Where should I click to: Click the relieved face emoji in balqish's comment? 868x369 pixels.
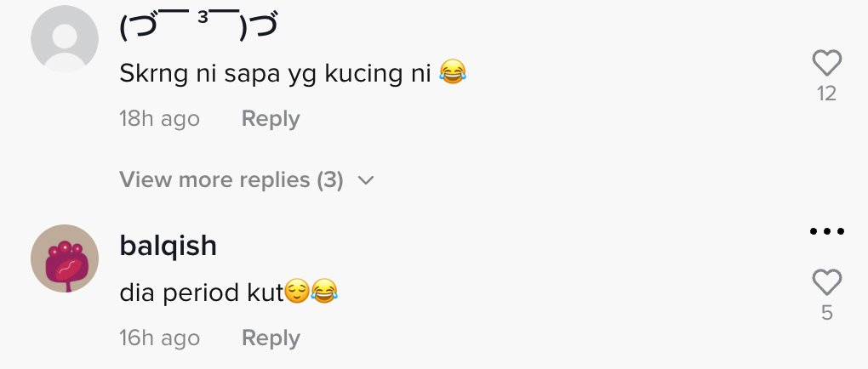(x=297, y=293)
